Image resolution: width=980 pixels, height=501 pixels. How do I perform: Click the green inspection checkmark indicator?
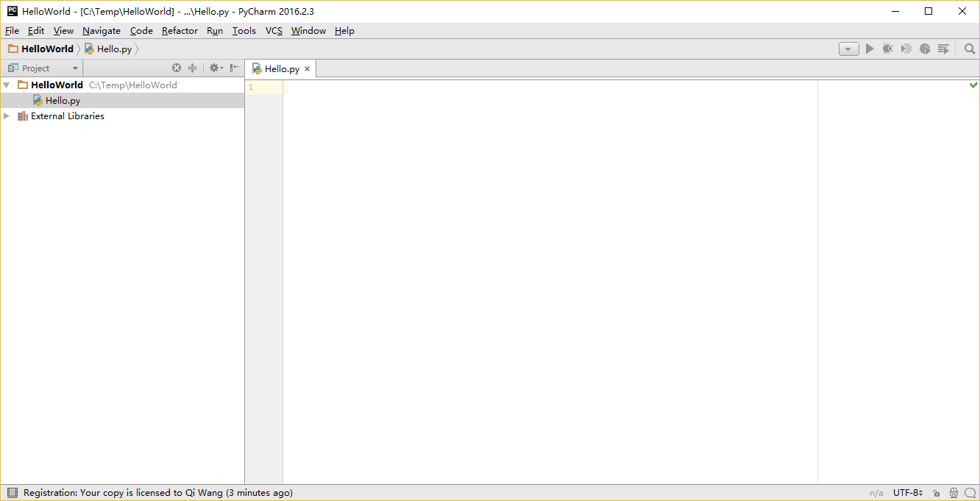click(x=974, y=85)
